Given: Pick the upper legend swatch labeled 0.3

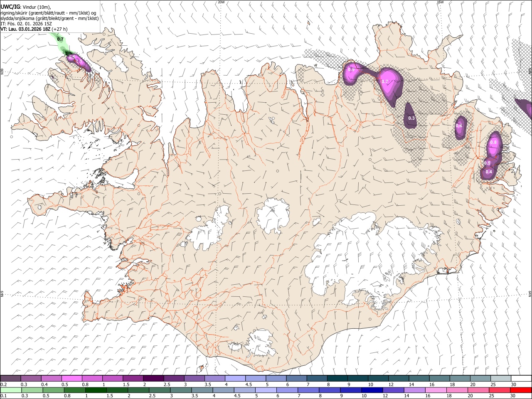Looking at the screenshot, I should pos(31,378).
